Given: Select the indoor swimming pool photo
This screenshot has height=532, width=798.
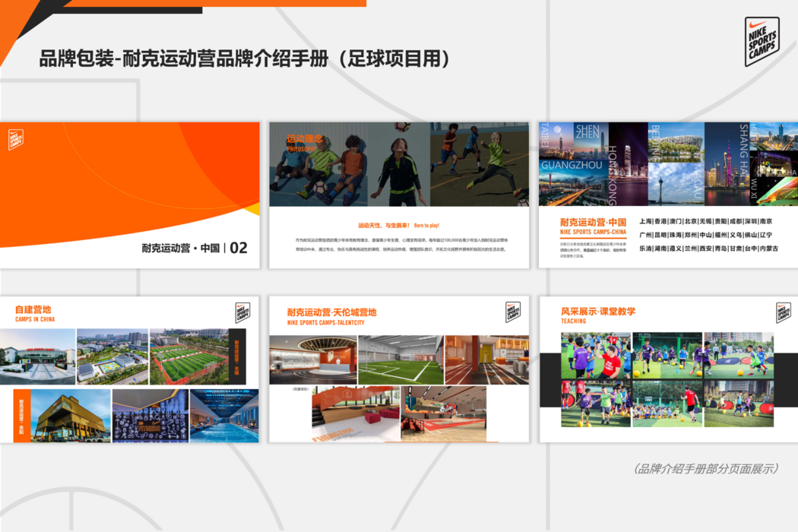Looking at the screenshot, I should tap(224, 416).
